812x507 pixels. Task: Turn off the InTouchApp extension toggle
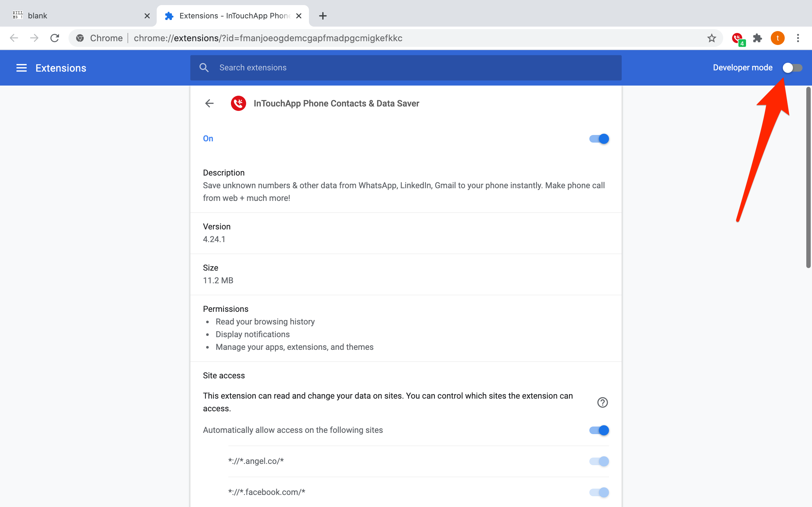(599, 139)
